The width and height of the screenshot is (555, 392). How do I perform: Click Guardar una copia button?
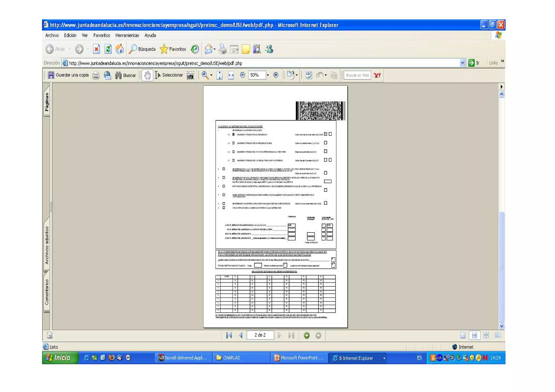pos(69,75)
